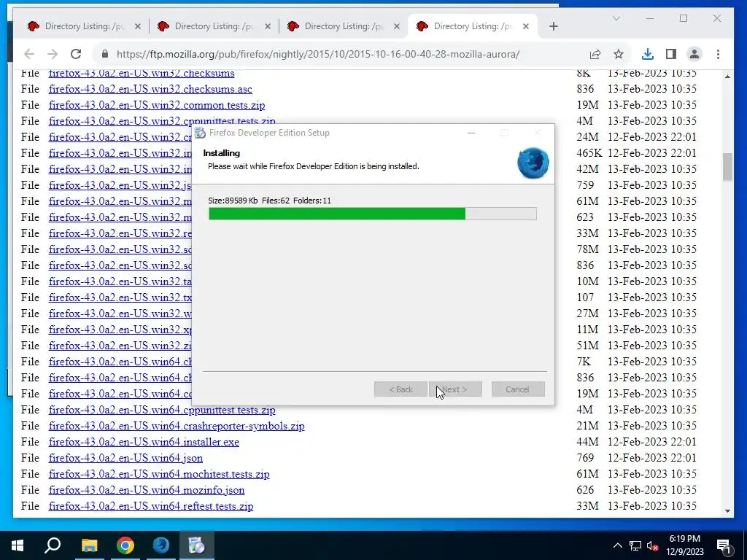Open win64.reftest.tests.zip link

(x=151, y=506)
